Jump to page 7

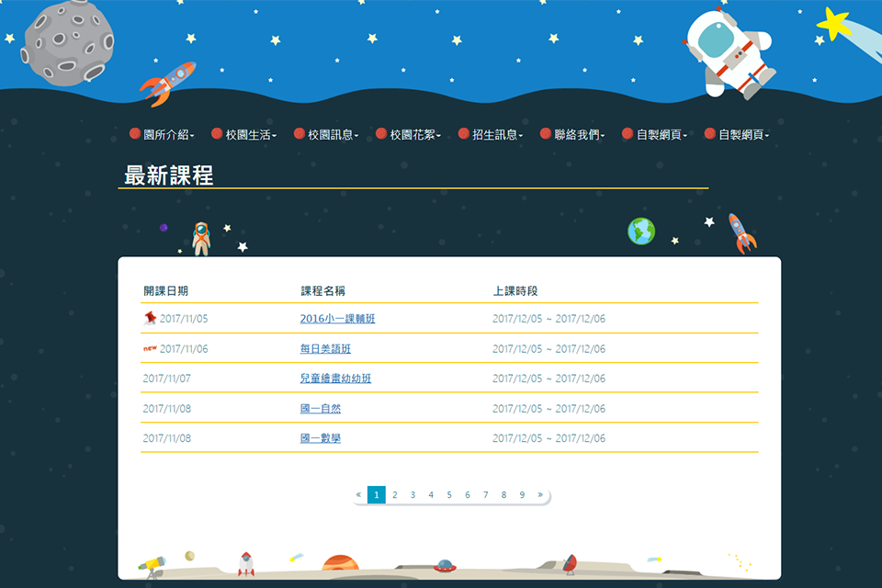click(x=485, y=494)
